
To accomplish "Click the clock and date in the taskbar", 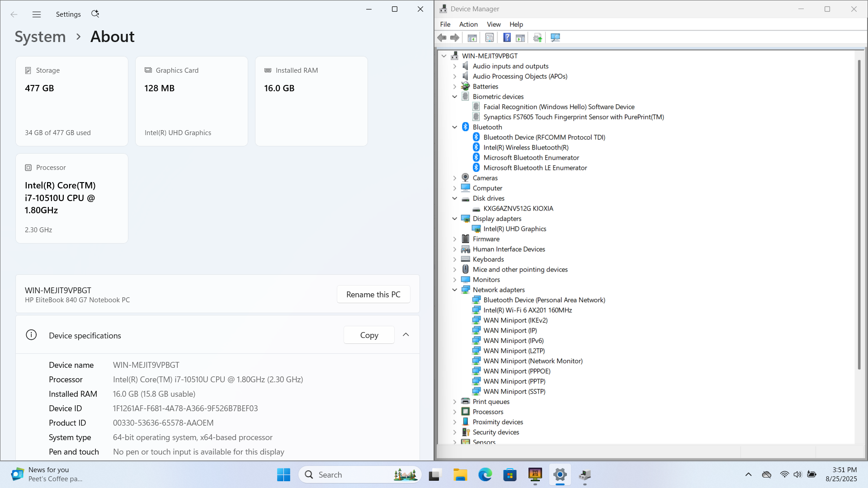I will point(841,474).
